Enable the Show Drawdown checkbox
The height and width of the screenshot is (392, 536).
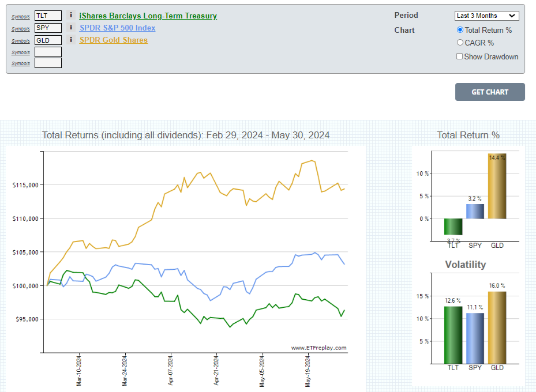[460, 56]
